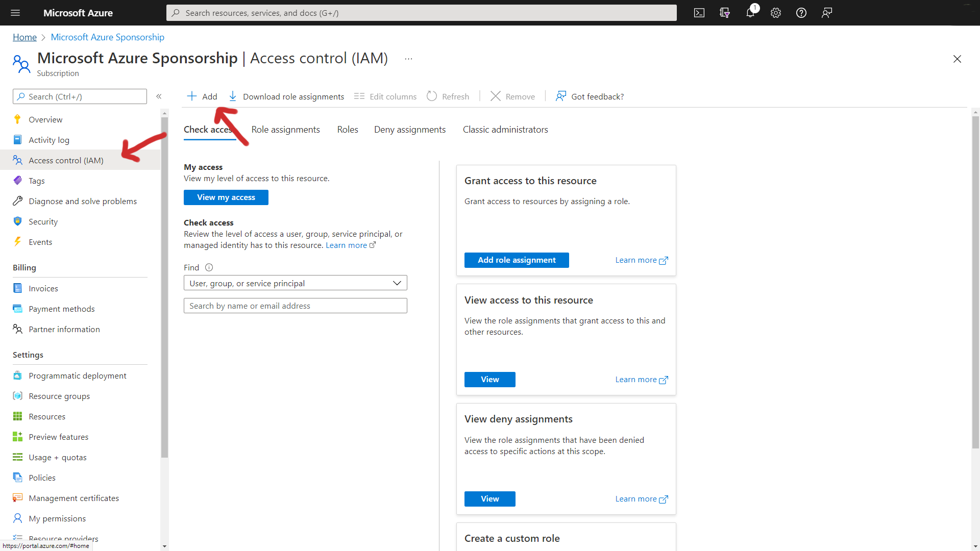This screenshot has height=551, width=980.
Task: Click Remove in the toolbar
Action: tap(513, 96)
